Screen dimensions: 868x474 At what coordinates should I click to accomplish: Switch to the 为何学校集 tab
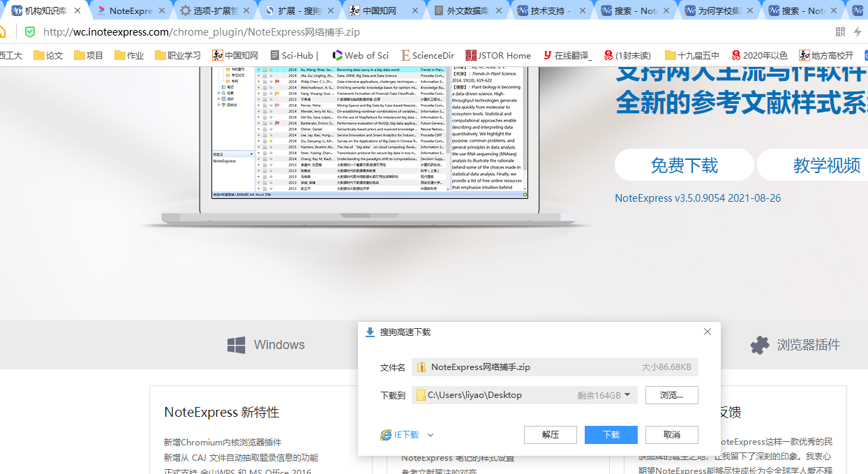click(x=719, y=10)
